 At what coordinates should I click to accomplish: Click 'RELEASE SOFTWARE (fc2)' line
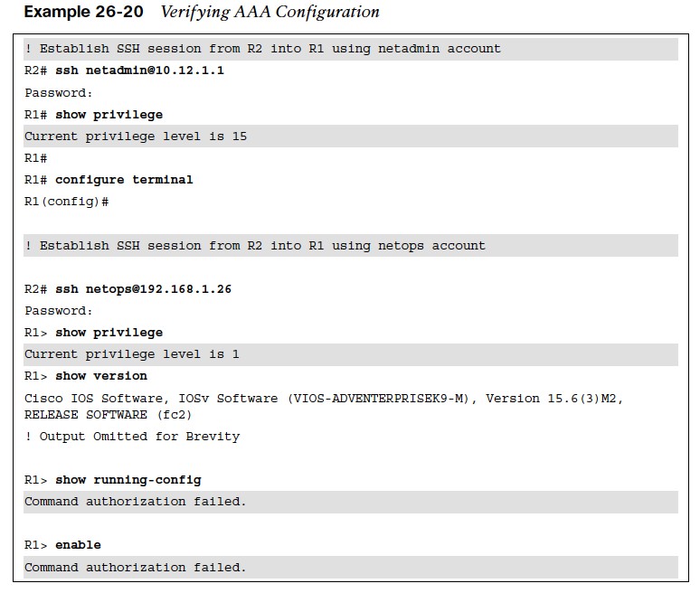pos(108,415)
